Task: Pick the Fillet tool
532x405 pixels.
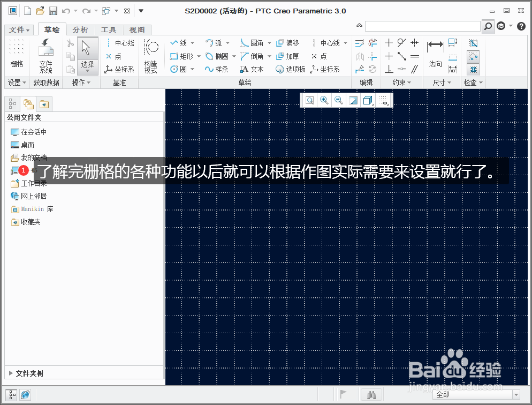Action: [x=252, y=43]
